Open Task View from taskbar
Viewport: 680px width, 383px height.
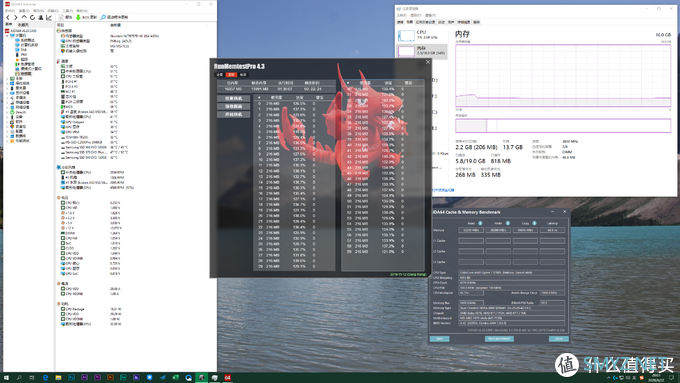[x=32, y=378]
